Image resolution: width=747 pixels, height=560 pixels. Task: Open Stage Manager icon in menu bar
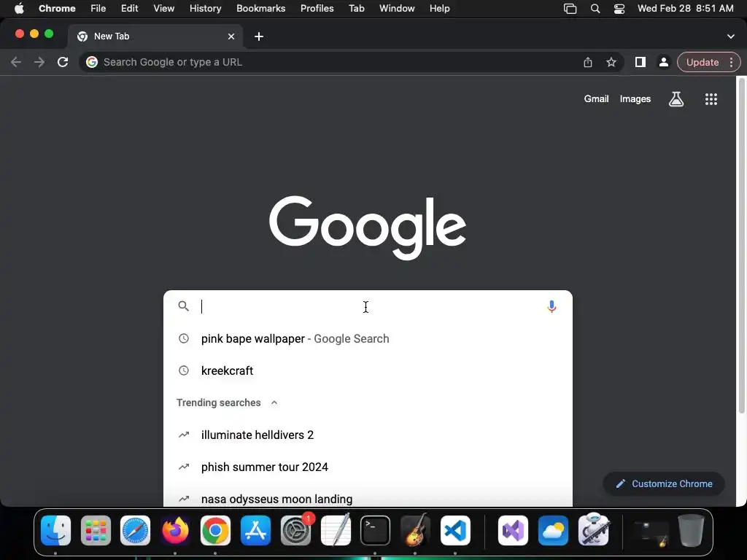(570, 9)
